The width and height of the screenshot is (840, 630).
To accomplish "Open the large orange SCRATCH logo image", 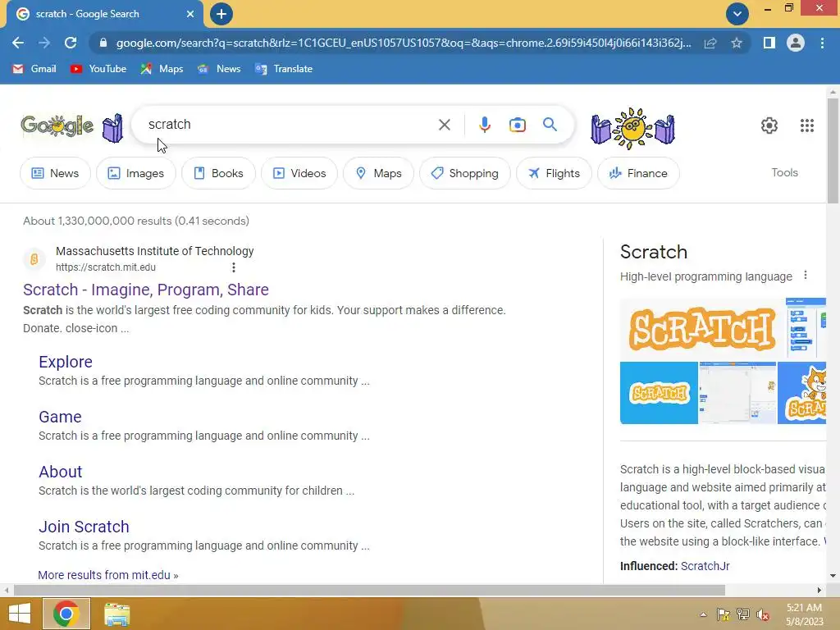I will click(702, 328).
